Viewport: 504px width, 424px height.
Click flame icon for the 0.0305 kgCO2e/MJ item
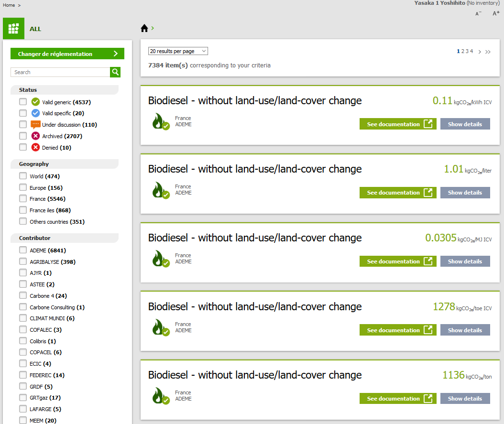160,259
